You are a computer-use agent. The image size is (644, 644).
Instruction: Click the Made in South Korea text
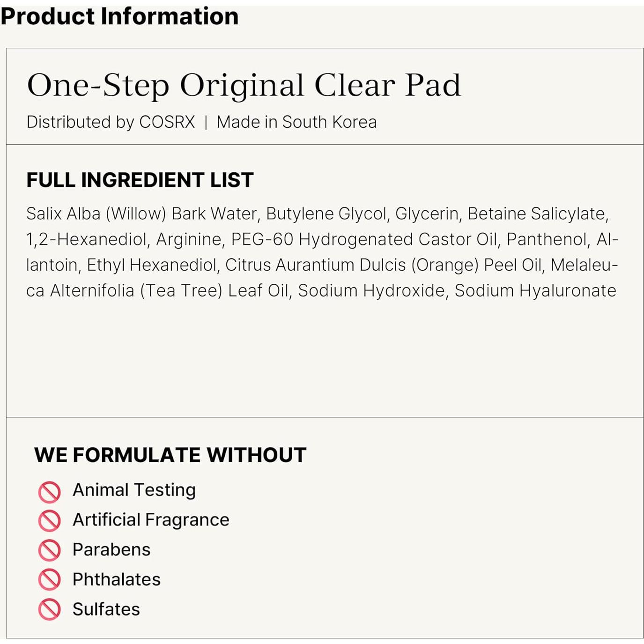pos(296,122)
